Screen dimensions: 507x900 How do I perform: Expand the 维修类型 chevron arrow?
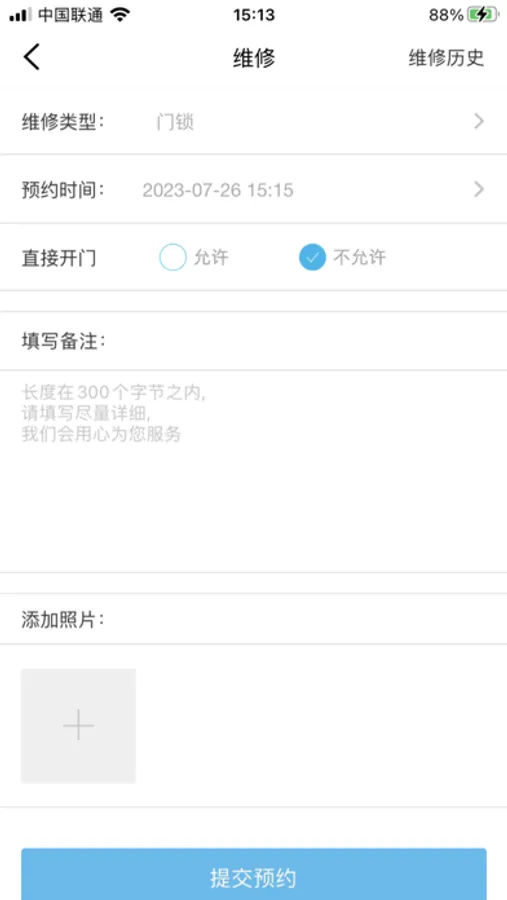coord(479,122)
